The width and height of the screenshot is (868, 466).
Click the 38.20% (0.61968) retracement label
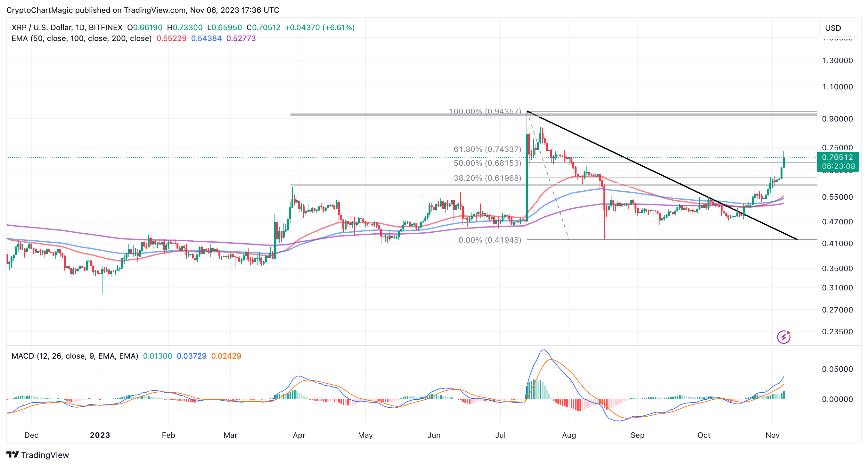487,178
